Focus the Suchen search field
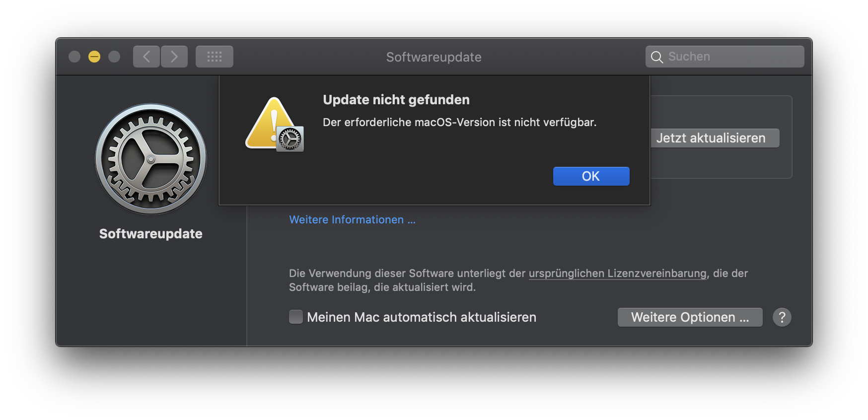 click(730, 57)
